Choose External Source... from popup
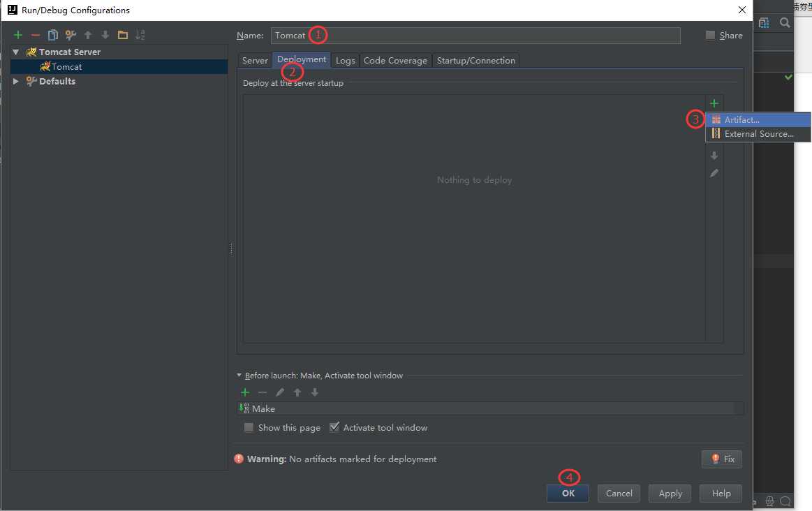This screenshot has height=511, width=812. [758, 133]
